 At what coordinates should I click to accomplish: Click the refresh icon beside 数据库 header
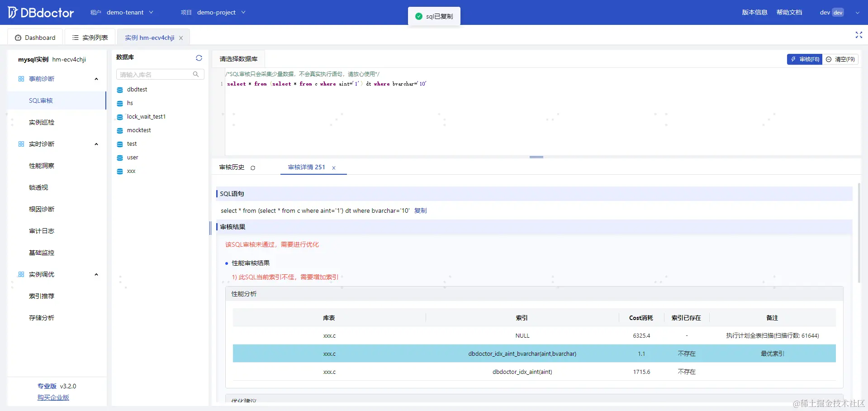[x=199, y=58]
